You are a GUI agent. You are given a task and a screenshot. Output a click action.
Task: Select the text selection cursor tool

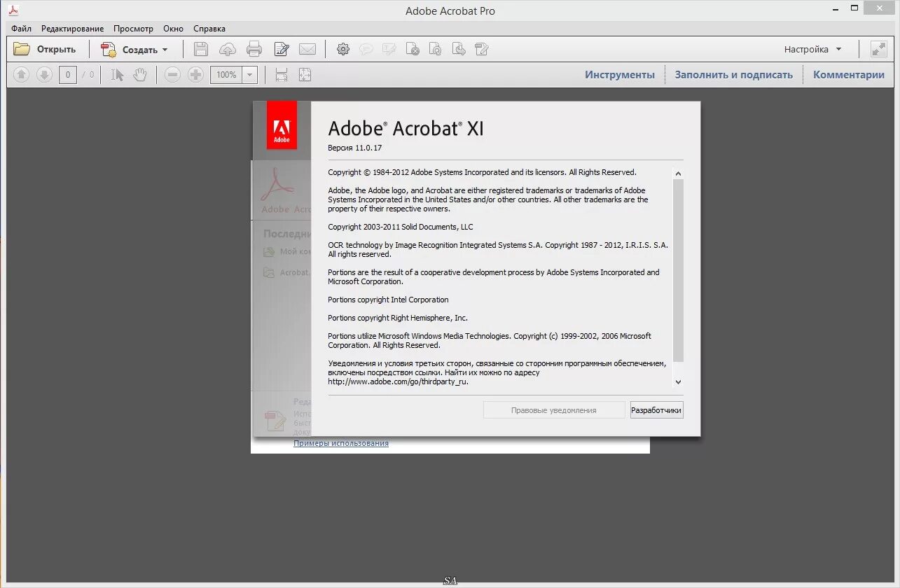click(118, 74)
